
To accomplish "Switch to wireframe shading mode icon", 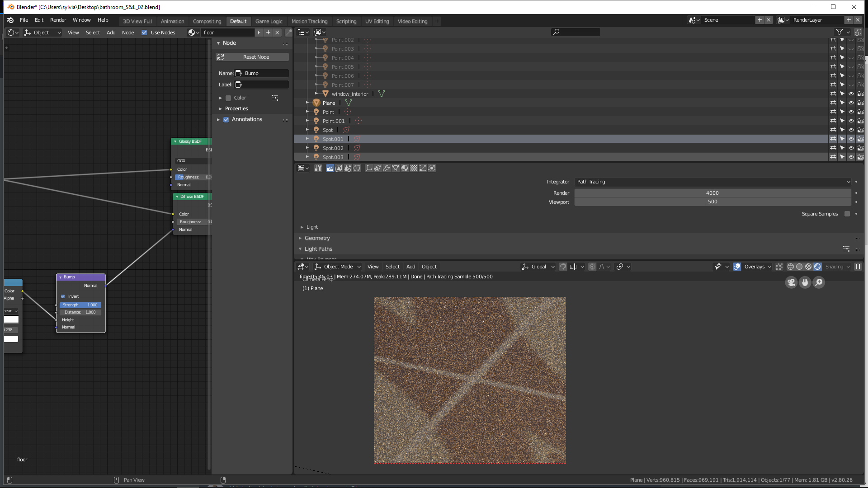I will [791, 267].
